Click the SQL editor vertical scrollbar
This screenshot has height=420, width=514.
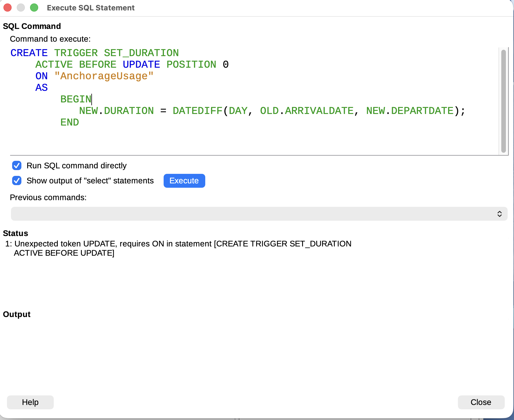tap(503, 101)
